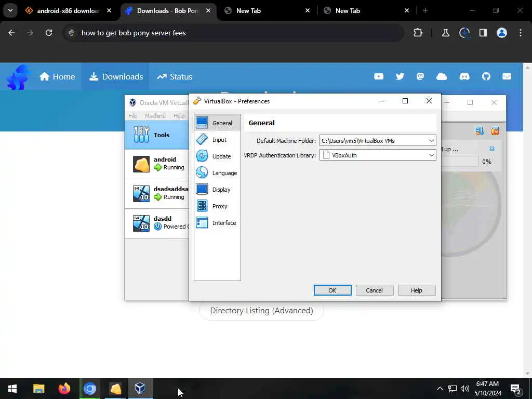Open Bob Pony's Twitter link icon
Viewport: 532px width, 399px height.
click(400, 77)
